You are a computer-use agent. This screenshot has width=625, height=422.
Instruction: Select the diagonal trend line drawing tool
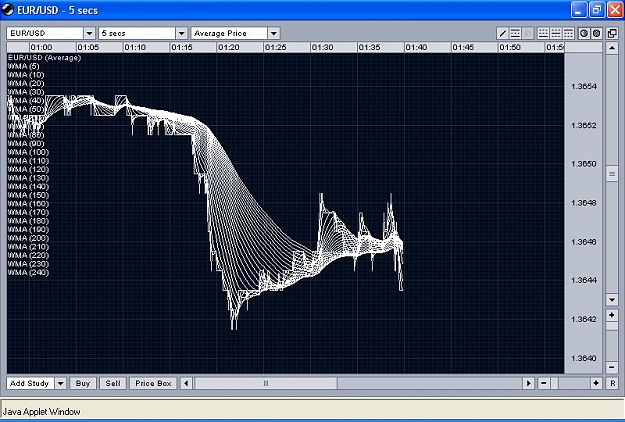pos(503,33)
